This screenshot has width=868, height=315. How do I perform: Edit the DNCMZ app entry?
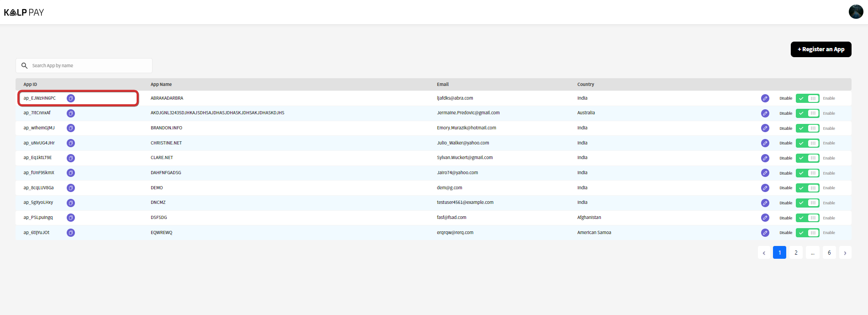tap(765, 203)
